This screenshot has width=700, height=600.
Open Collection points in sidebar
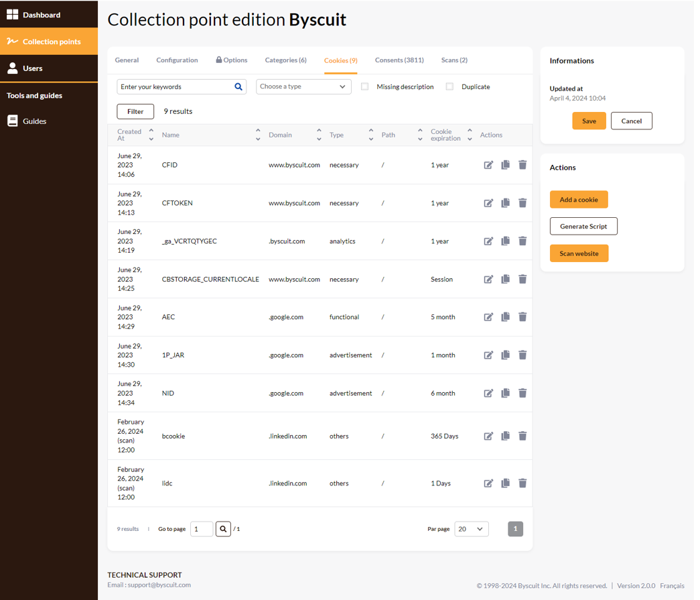[x=49, y=42]
